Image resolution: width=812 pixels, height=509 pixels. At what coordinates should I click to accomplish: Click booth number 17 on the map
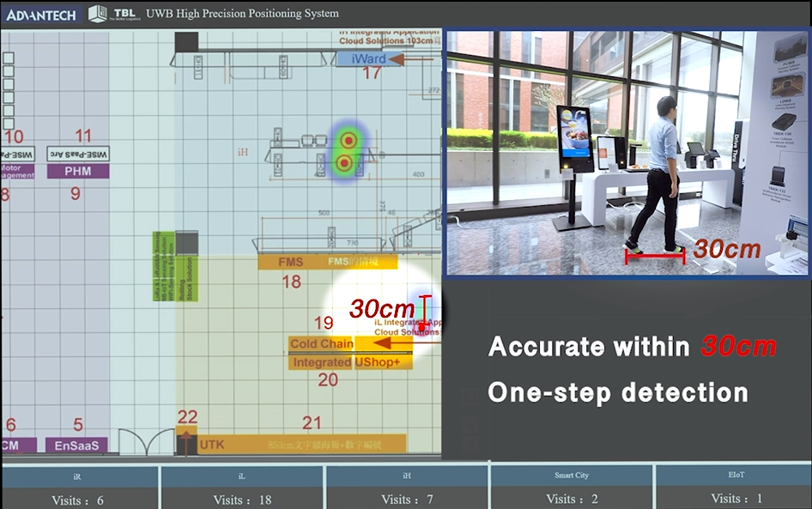(372, 73)
